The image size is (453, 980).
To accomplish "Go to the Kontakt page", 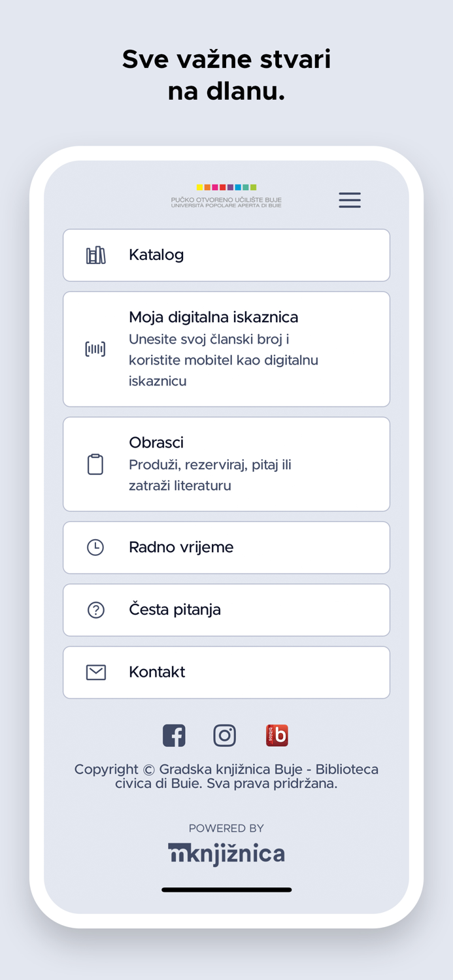I will 226,672.
